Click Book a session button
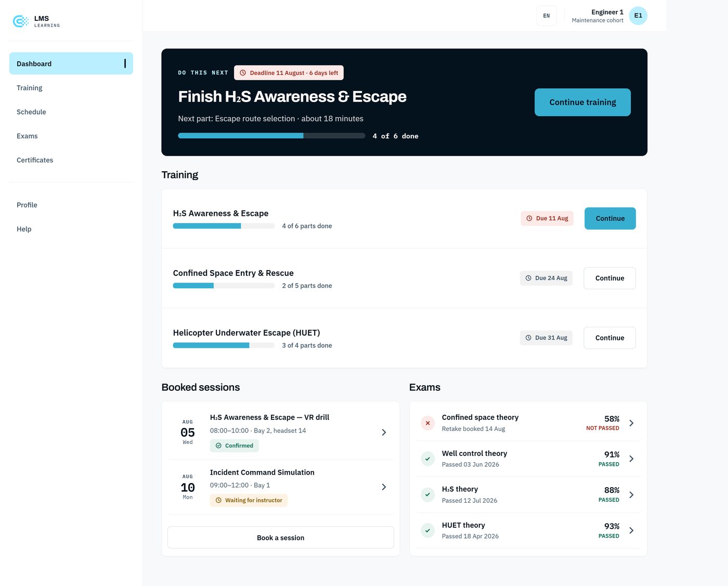 [281, 538]
